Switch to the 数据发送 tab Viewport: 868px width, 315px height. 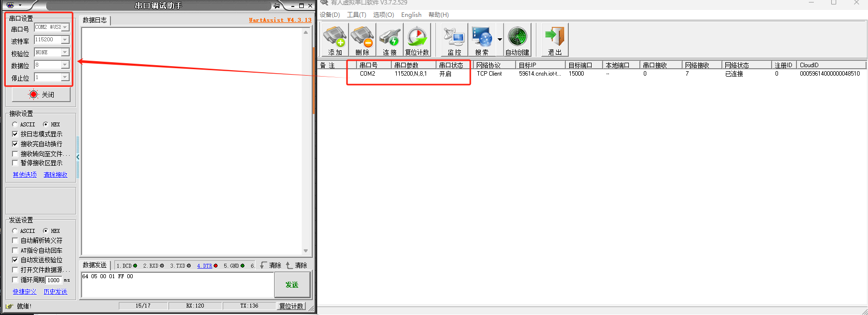coord(94,265)
